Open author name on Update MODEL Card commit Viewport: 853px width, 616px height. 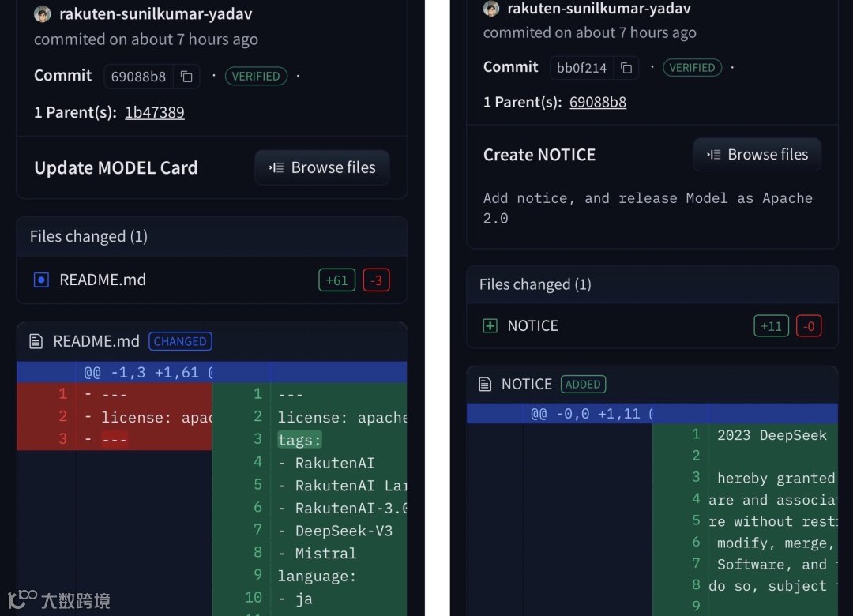pos(156,14)
